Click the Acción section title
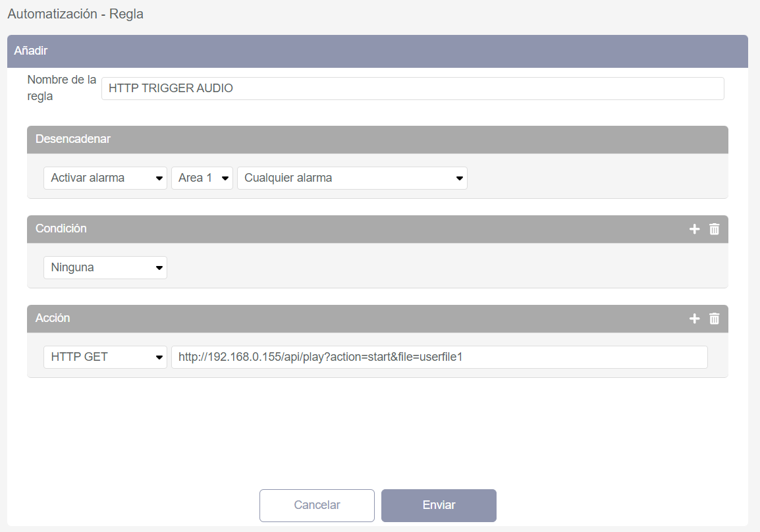This screenshot has height=532, width=760. pos(53,318)
